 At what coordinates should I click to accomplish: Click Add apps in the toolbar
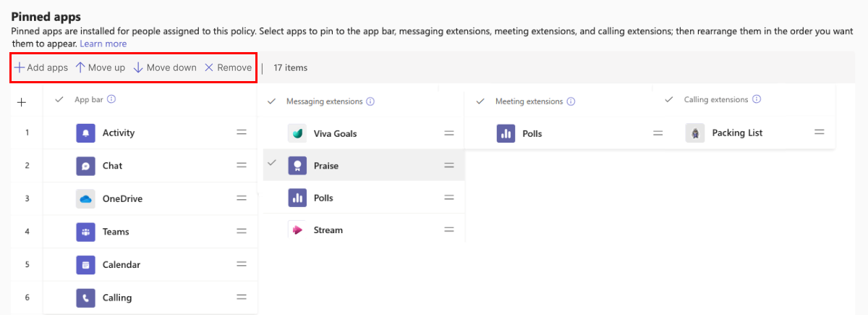point(41,67)
